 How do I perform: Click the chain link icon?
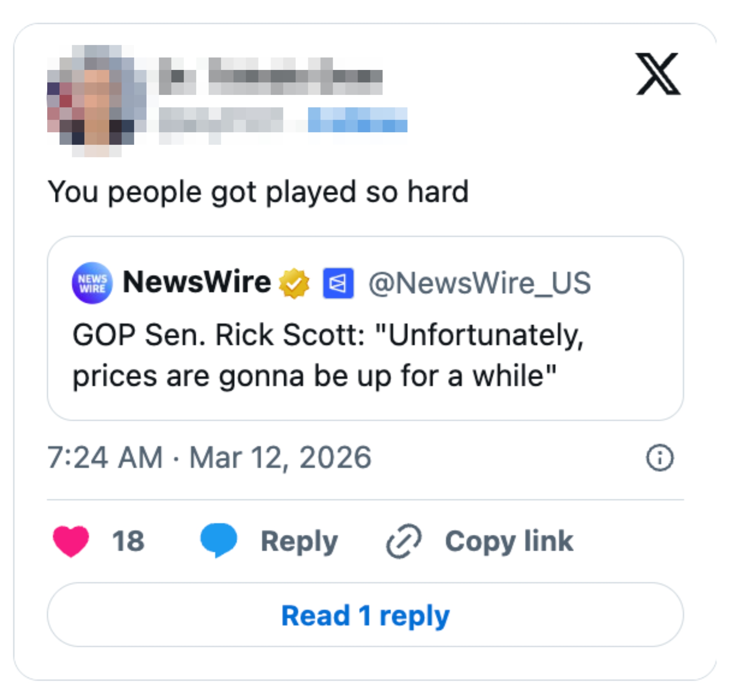404,541
